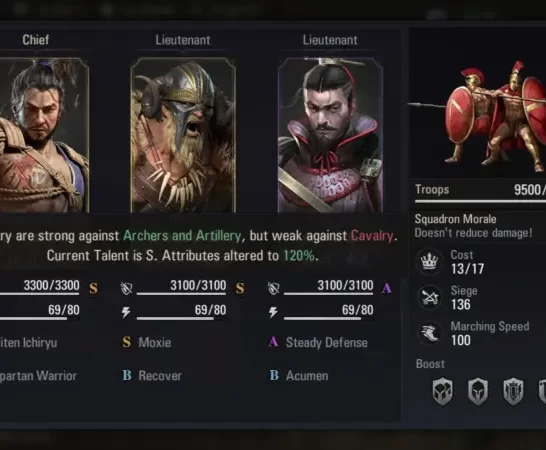Open the Chief hero portrait
546x450 pixels.
click(44, 135)
